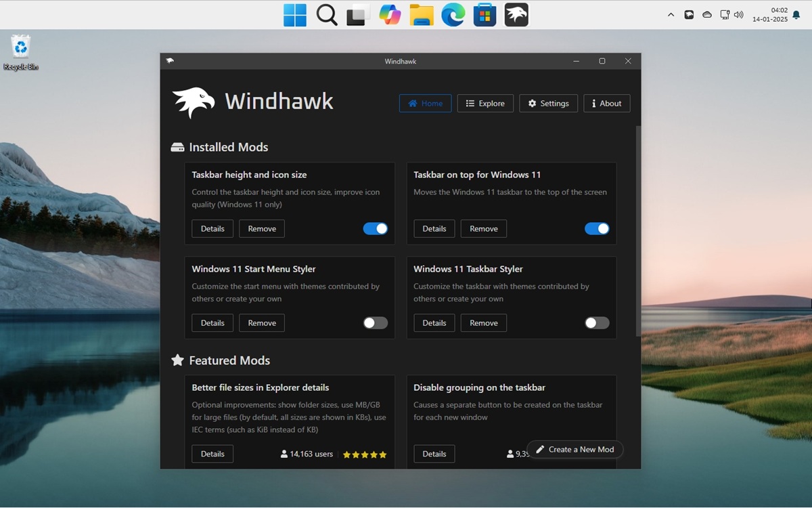This screenshot has width=812, height=508.
Task: Enable the Windows 11 Start Menu Styler mod
Action: coord(376,323)
